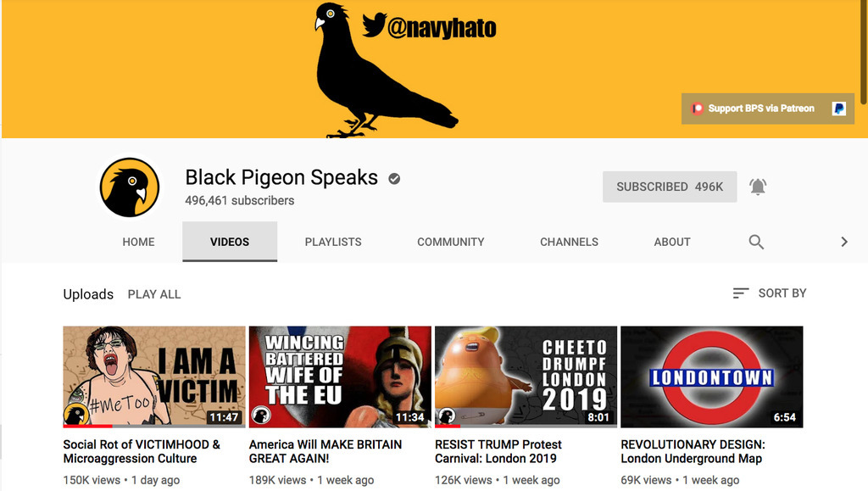Click the PayPal icon in banner
Screen dimensions: 868x491
(838, 109)
